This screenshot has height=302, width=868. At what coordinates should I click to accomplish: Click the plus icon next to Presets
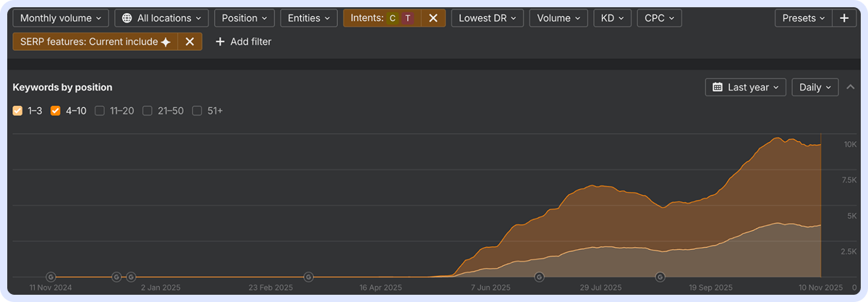point(844,18)
